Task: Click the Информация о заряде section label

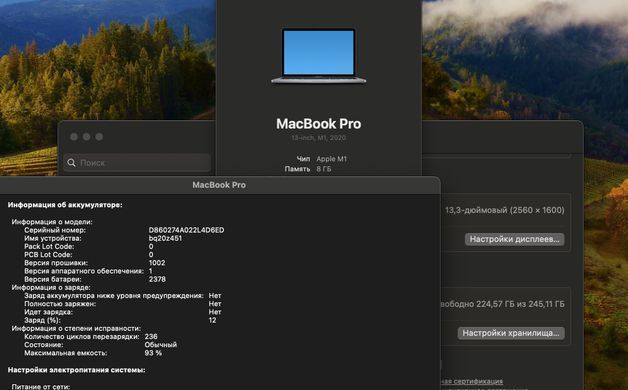Action: pyautogui.click(x=51, y=287)
